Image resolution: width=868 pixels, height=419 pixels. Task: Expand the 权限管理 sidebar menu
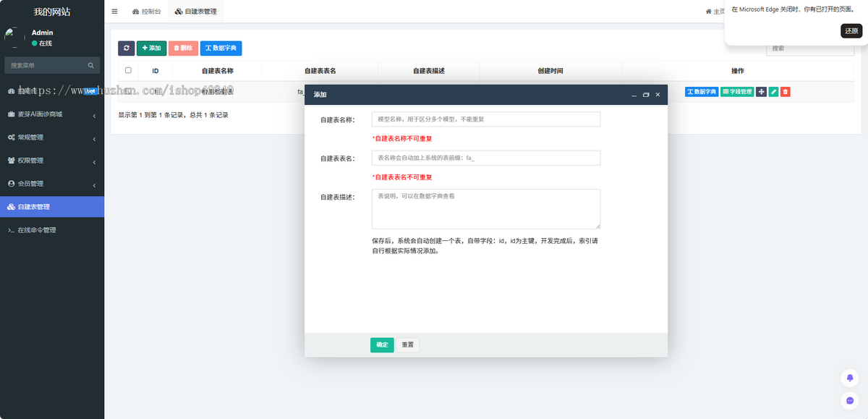tap(52, 161)
